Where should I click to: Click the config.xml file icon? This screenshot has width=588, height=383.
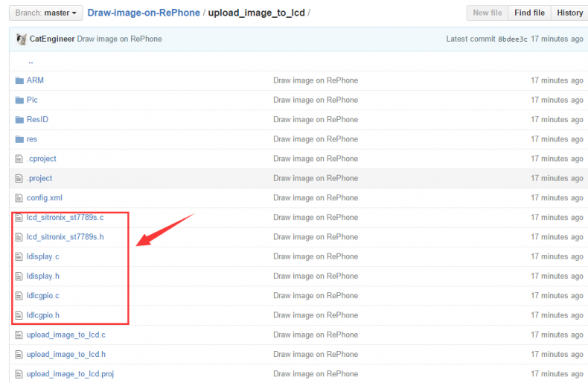tap(19, 198)
